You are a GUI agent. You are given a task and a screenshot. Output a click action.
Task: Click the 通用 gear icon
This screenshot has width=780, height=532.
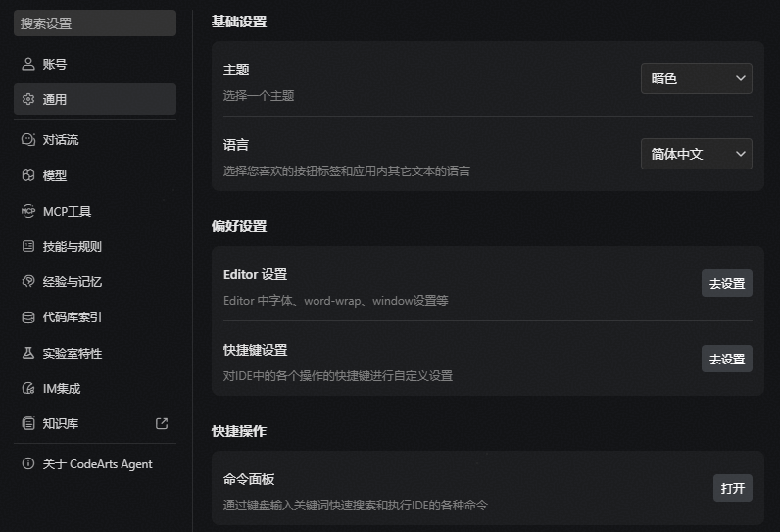[x=28, y=99]
